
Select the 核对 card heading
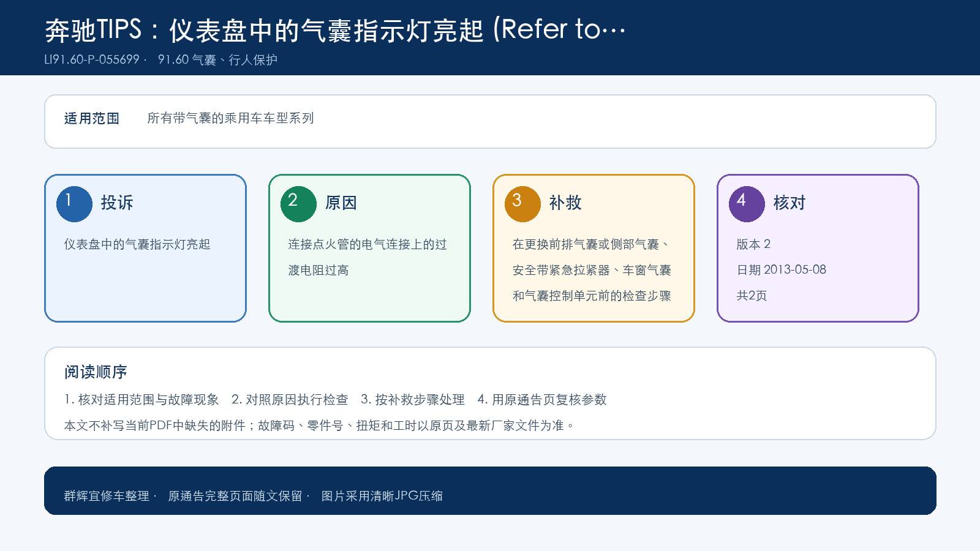point(790,203)
